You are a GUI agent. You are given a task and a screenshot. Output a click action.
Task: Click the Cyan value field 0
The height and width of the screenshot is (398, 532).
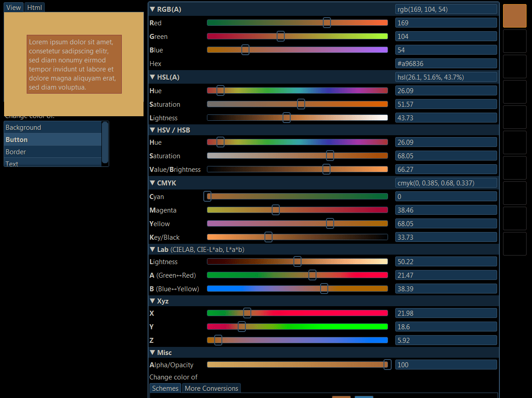446,197
